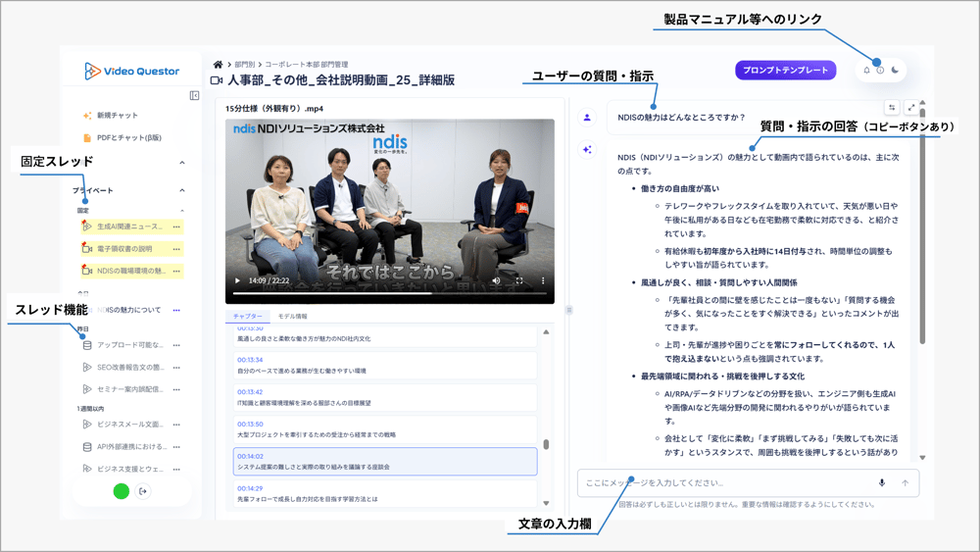Toggle dark mode moon icon
Image resolution: width=980 pixels, height=552 pixels.
tap(895, 70)
